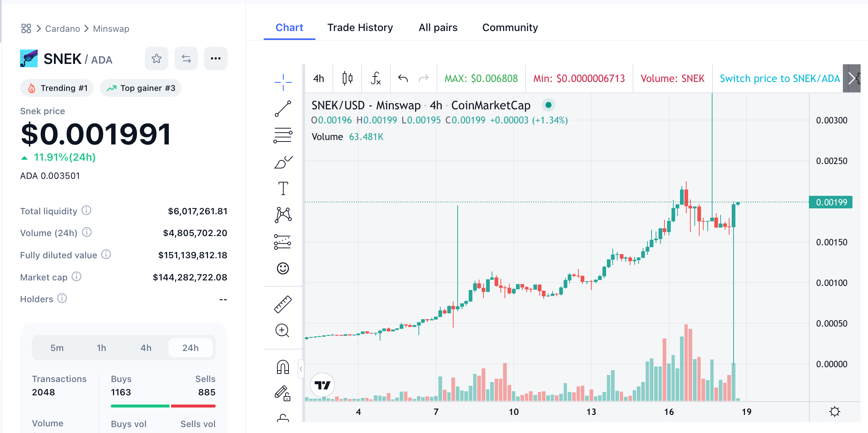Select the 4h stats timeframe
This screenshot has height=433, width=868.
click(x=146, y=348)
